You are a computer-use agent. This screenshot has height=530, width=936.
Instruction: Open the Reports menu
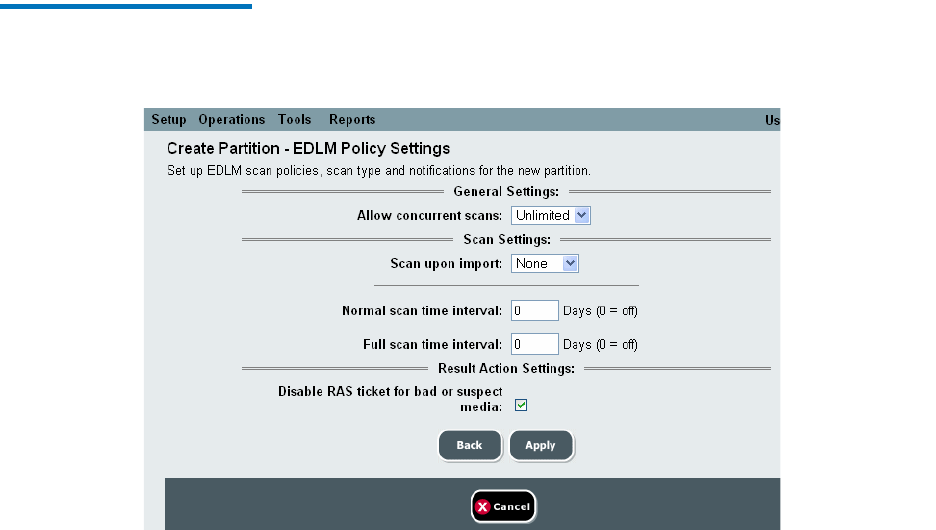tap(352, 120)
